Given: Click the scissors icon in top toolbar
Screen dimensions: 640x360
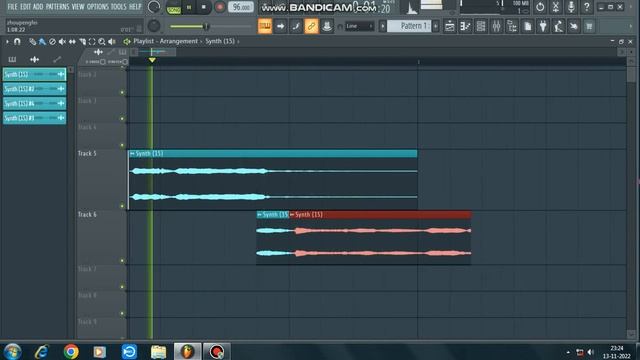Looking at the screenshot, I should tap(556, 7).
